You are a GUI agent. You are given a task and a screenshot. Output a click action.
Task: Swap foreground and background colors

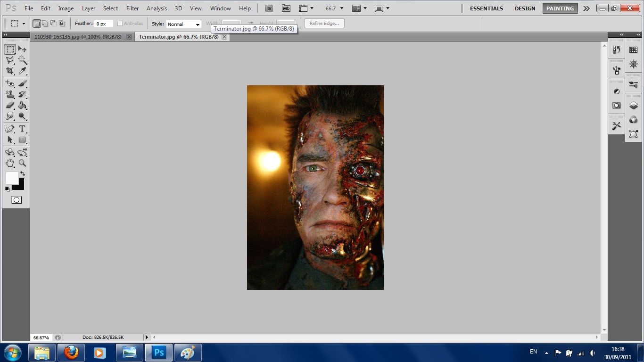(22, 174)
